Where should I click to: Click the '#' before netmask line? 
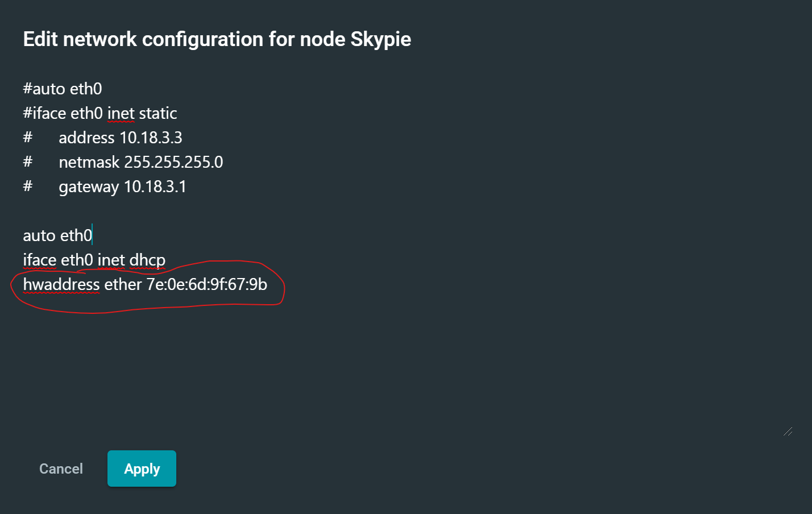[28, 162]
